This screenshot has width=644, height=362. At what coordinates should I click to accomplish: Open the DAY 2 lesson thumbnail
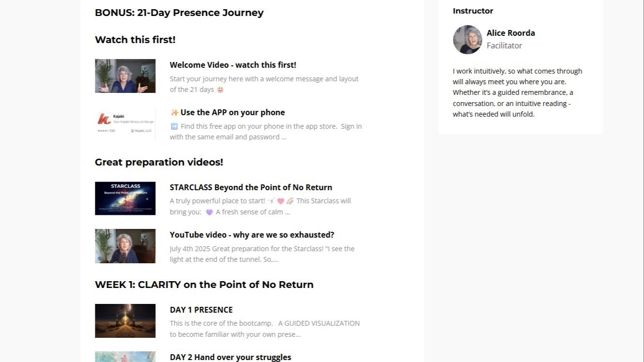[125, 357]
